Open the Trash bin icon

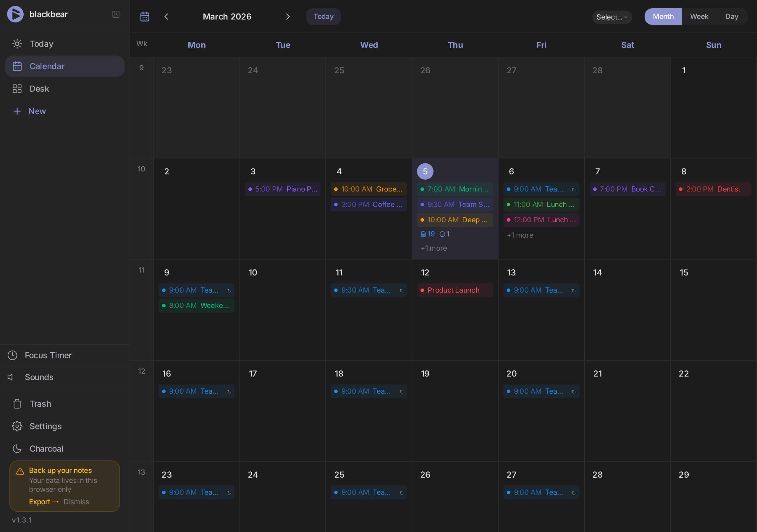point(17,403)
